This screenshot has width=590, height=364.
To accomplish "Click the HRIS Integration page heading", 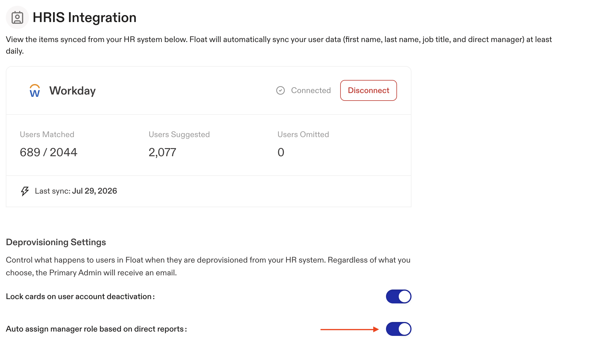I will point(85,17).
